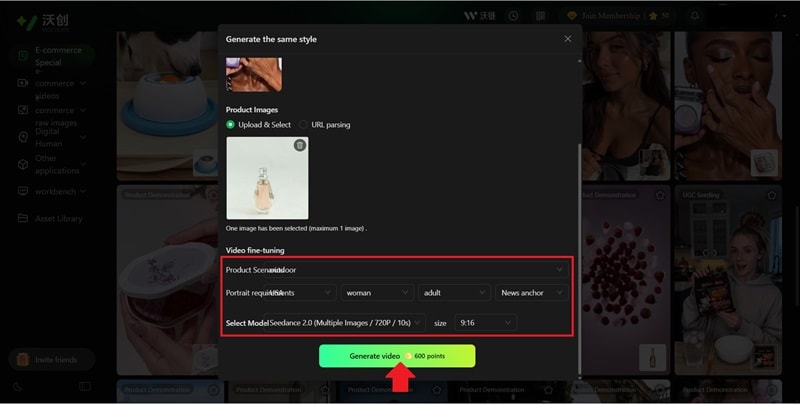
Task: Favorite the red cherries card with star icon
Action: [x=660, y=195]
